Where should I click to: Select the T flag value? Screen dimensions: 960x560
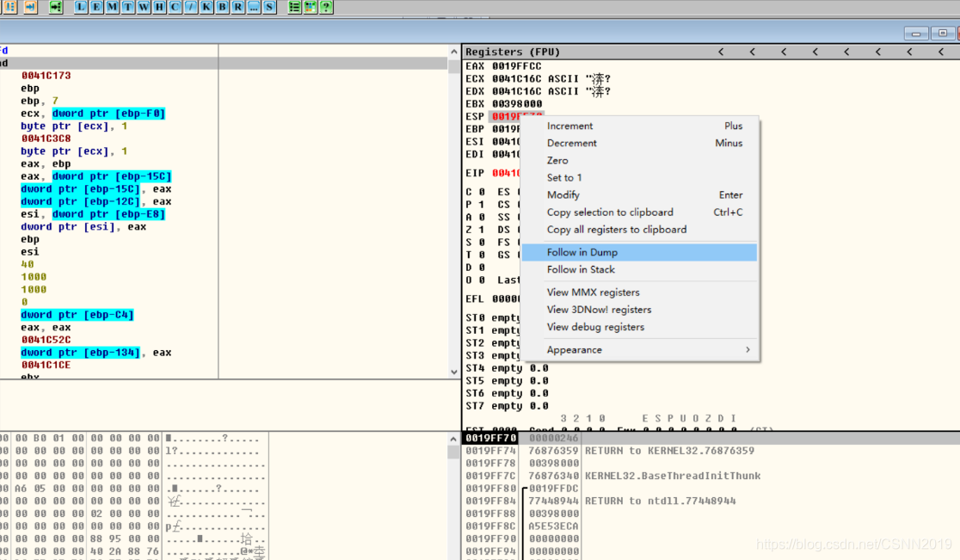(482, 255)
